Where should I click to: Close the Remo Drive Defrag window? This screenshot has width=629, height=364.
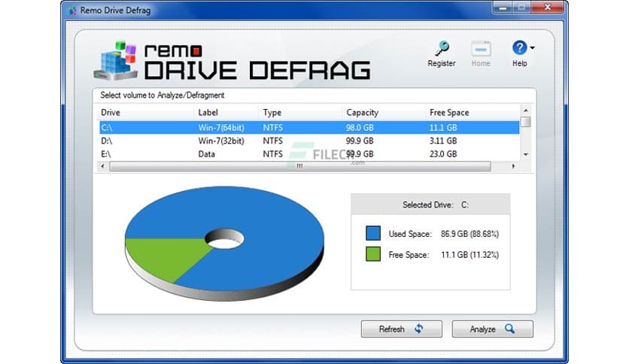tap(548, 8)
